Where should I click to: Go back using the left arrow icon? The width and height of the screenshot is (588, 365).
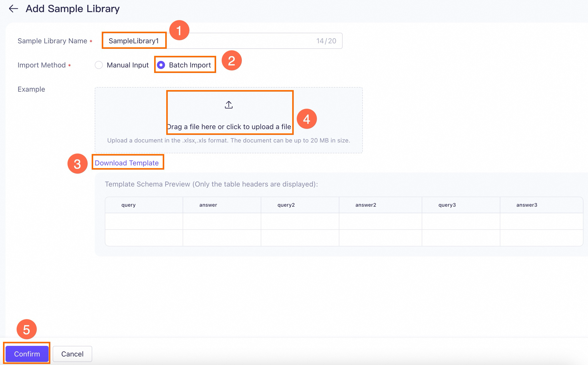13,9
